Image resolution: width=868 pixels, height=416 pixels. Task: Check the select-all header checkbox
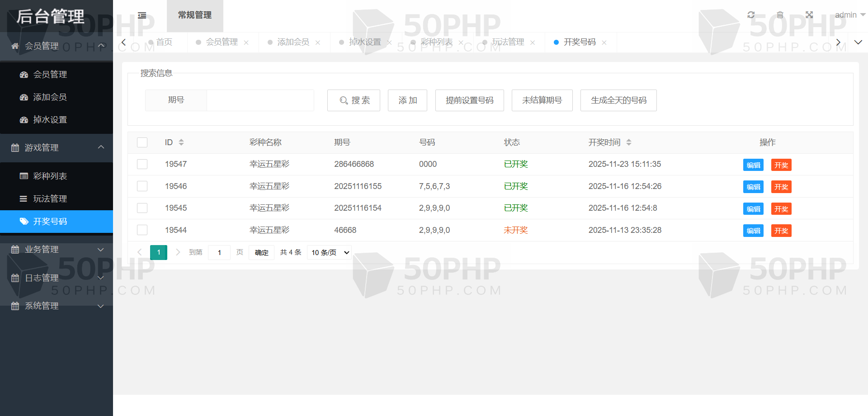(x=142, y=142)
